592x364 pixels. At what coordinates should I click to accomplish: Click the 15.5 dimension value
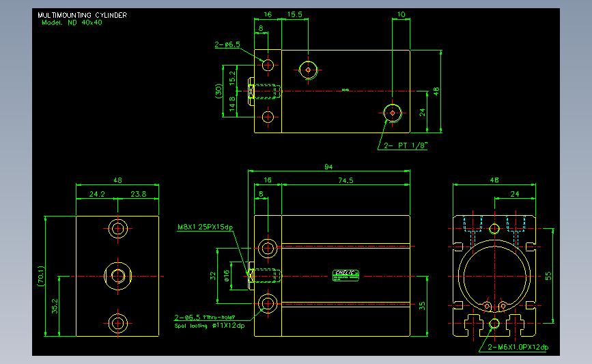pyautogui.click(x=294, y=14)
